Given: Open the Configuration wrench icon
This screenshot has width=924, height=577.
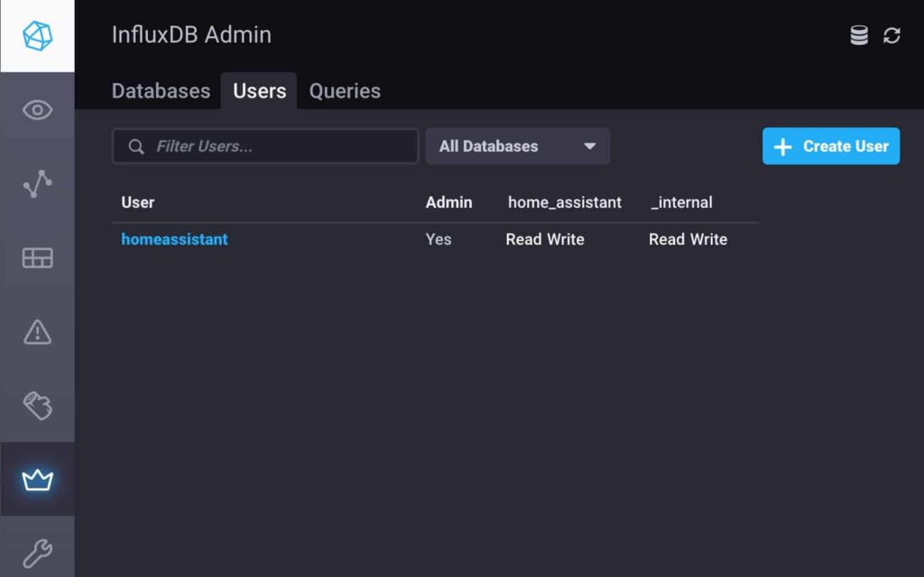Looking at the screenshot, I should [37, 553].
